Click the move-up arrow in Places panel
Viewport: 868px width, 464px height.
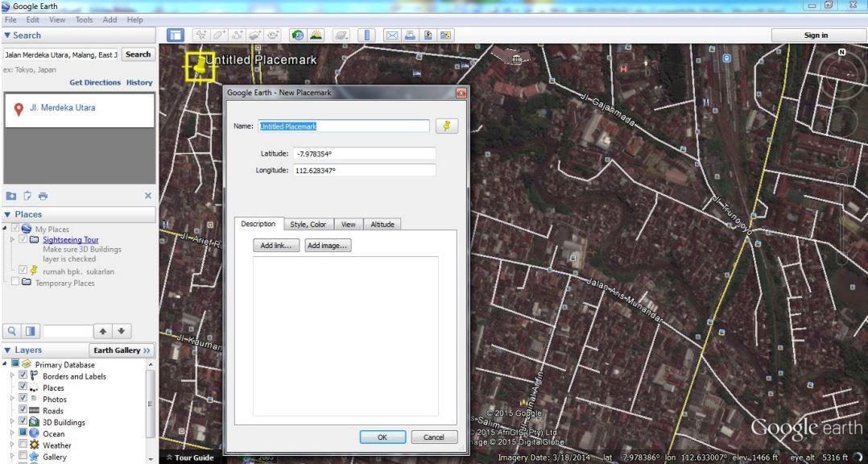click(x=102, y=331)
